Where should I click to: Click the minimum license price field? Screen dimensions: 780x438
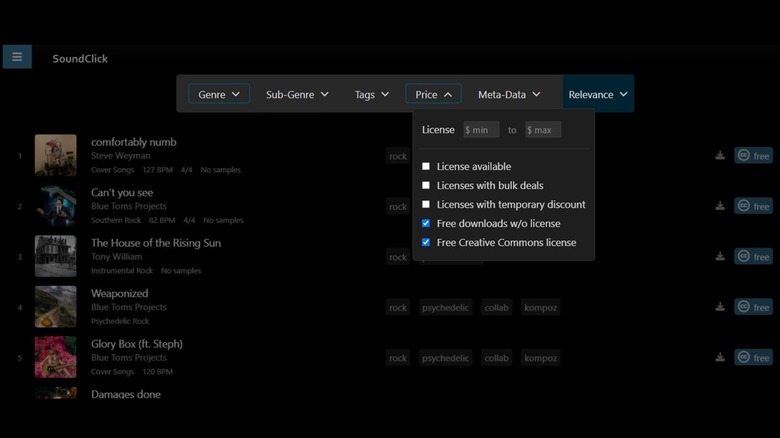click(x=481, y=130)
